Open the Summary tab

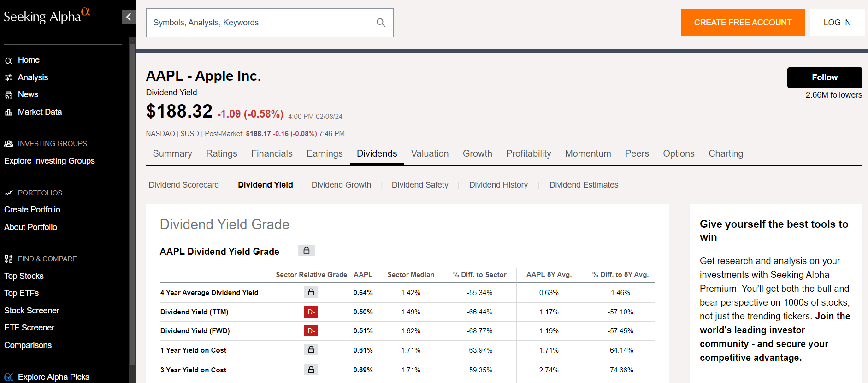(172, 153)
